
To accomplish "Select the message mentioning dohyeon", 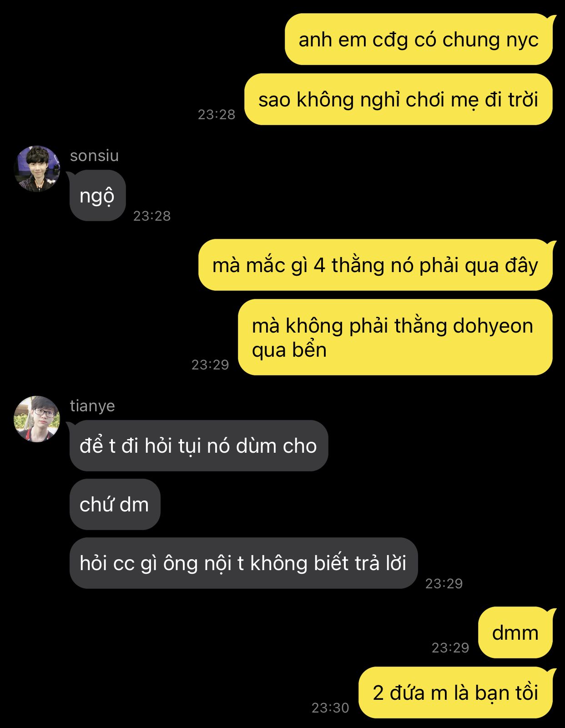I will point(395,337).
